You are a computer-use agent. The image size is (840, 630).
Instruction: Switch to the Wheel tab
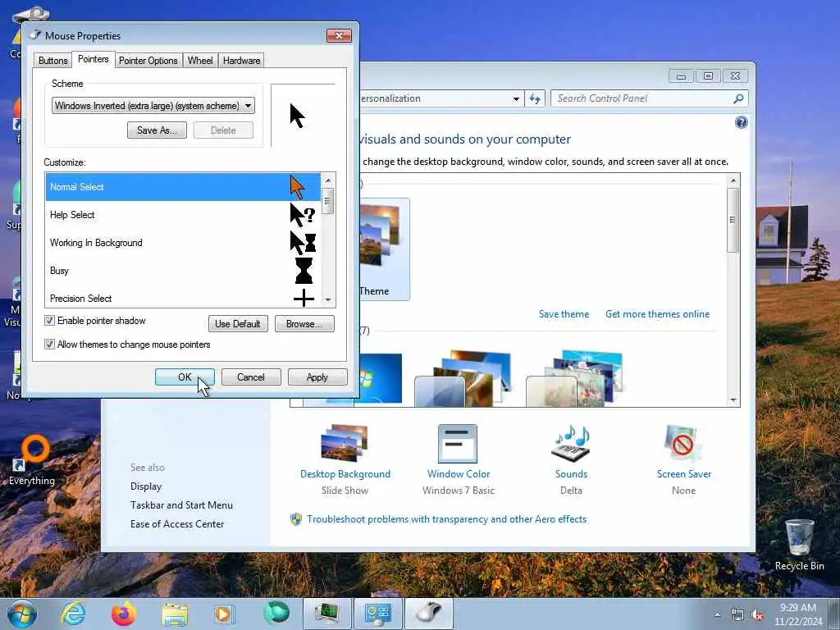coord(200,61)
